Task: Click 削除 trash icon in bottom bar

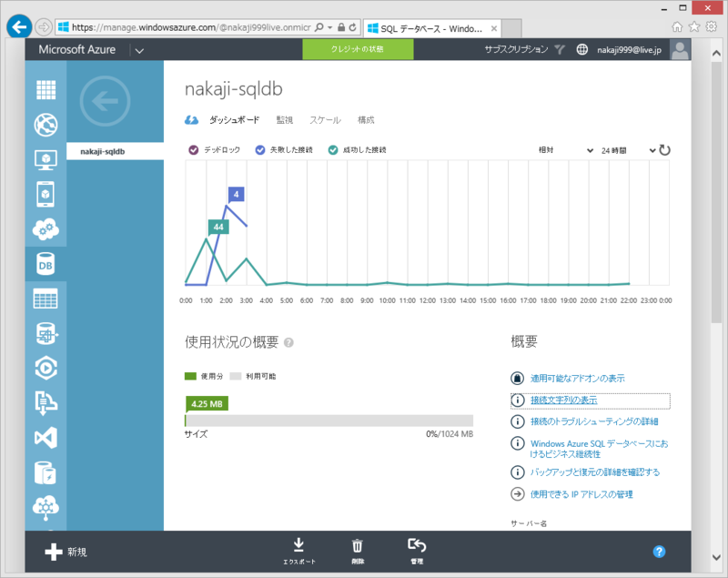Action: pos(358,551)
